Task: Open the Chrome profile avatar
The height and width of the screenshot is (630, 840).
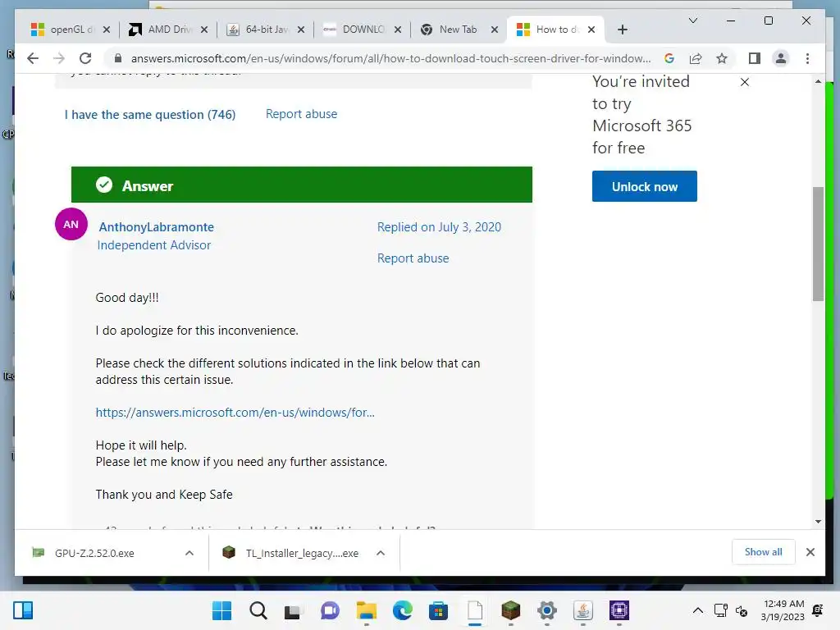Action: tap(781, 58)
